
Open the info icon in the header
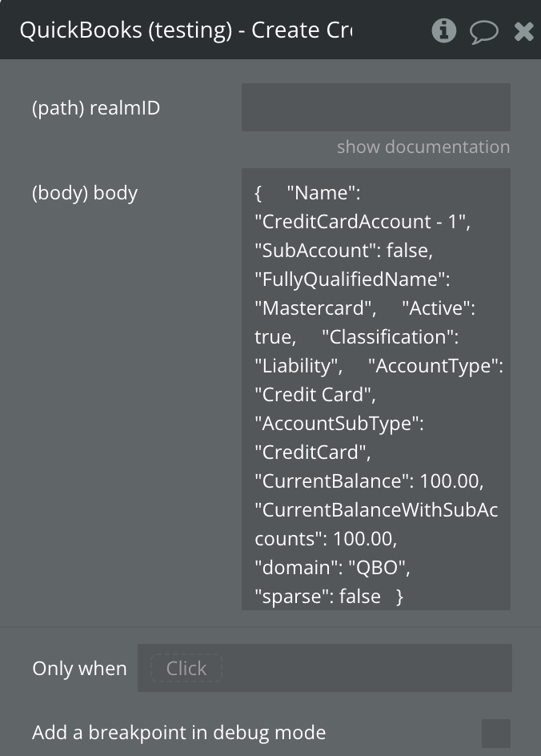(443, 30)
